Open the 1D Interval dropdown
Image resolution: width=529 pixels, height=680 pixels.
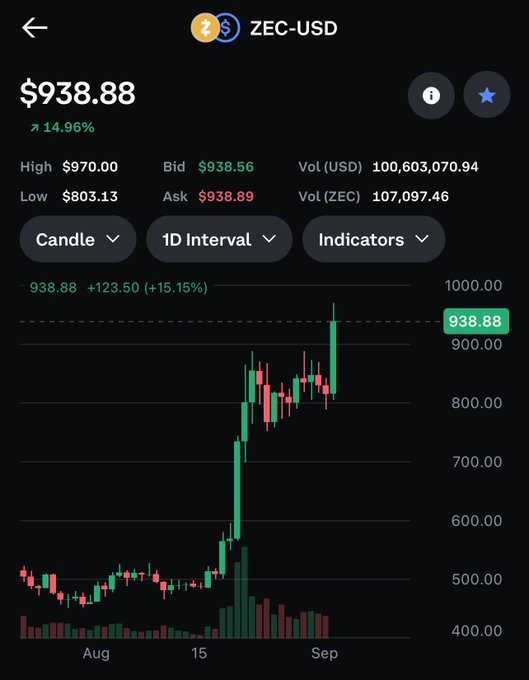click(219, 239)
